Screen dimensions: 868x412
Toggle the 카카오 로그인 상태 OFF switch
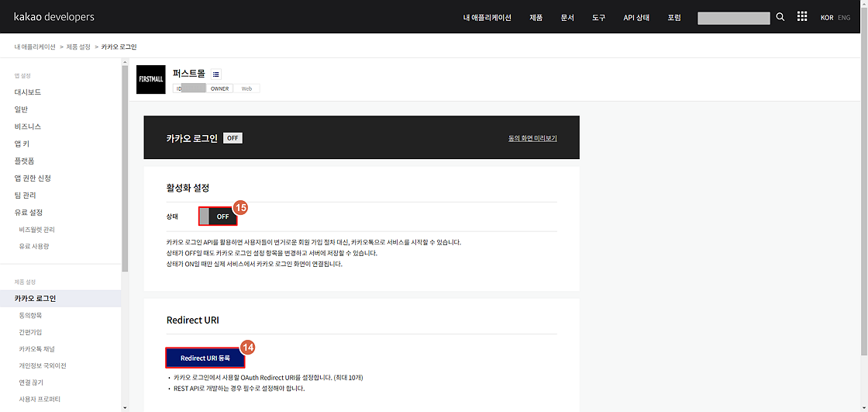point(218,216)
